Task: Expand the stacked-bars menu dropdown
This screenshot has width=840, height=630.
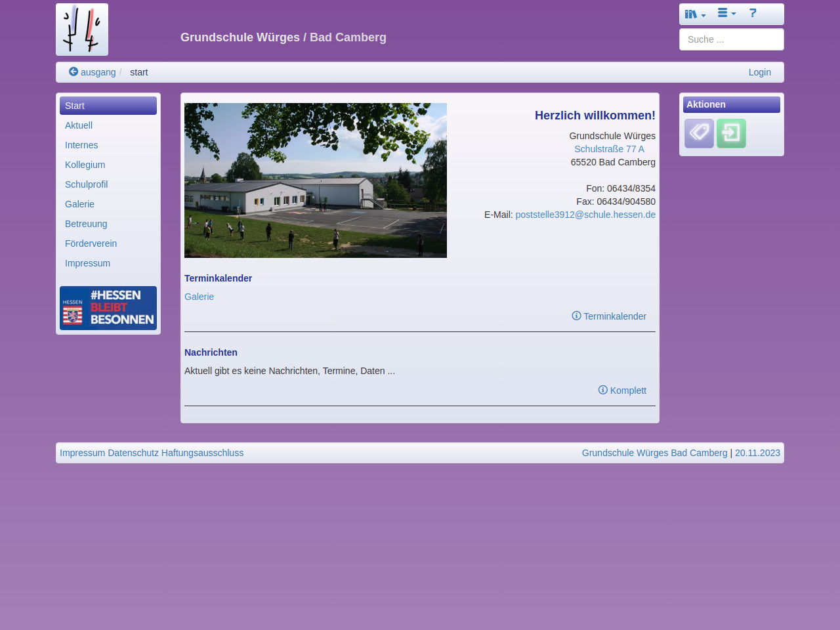Action: [x=726, y=13]
